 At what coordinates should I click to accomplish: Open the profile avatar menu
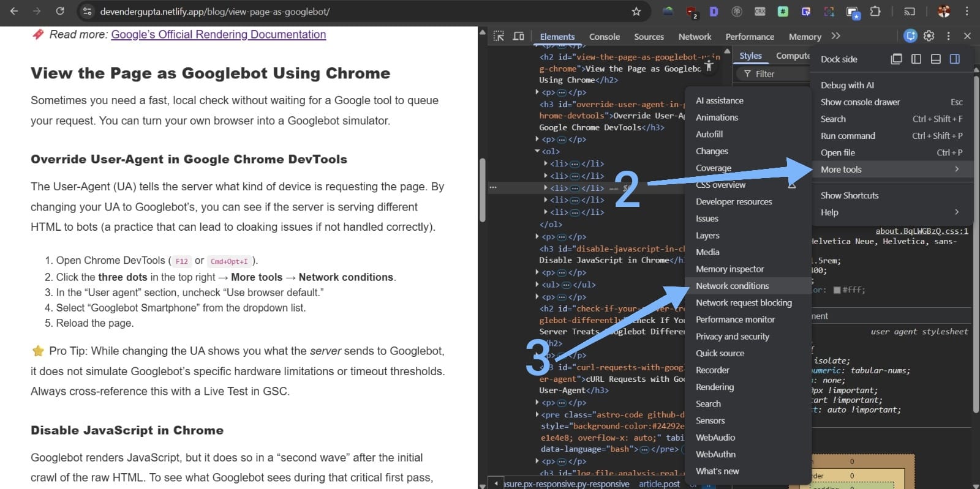click(x=944, y=11)
